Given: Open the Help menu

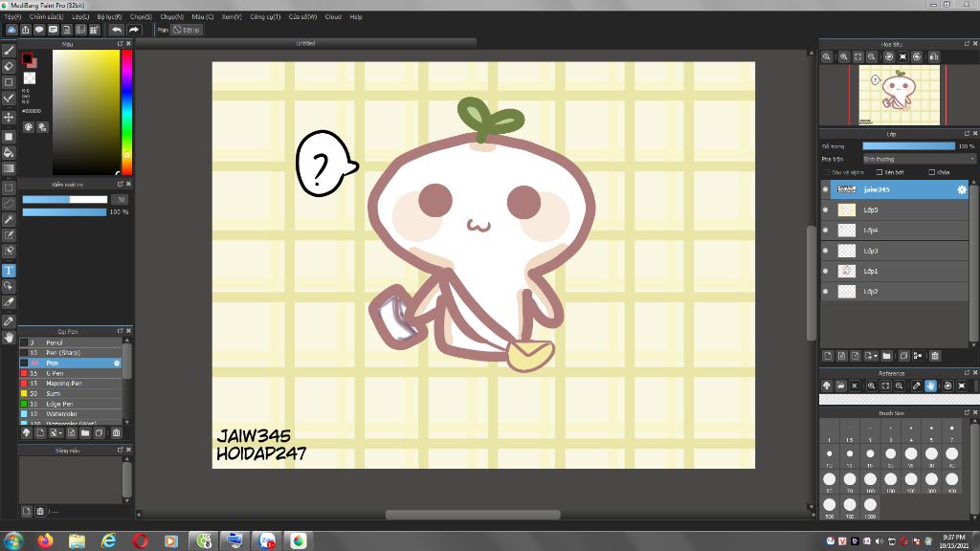Looking at the screenshot, I should (356, 17).
